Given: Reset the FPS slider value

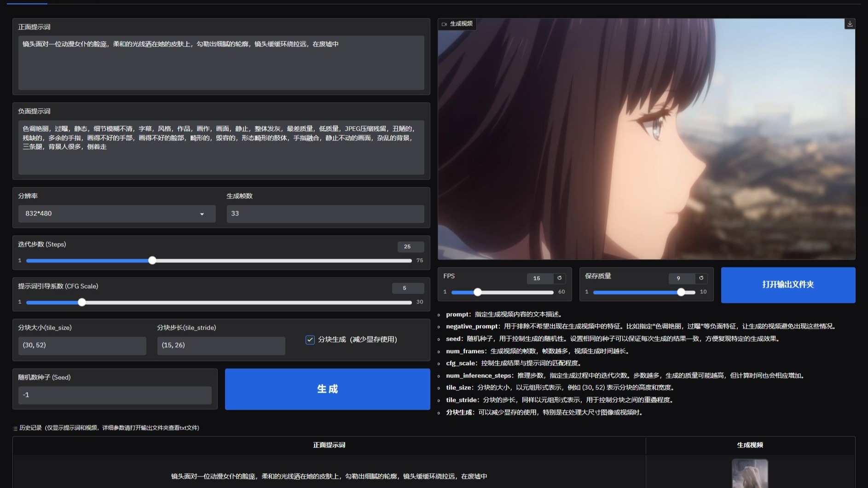Looking at the screenshot, I should (x=559, y=278).
